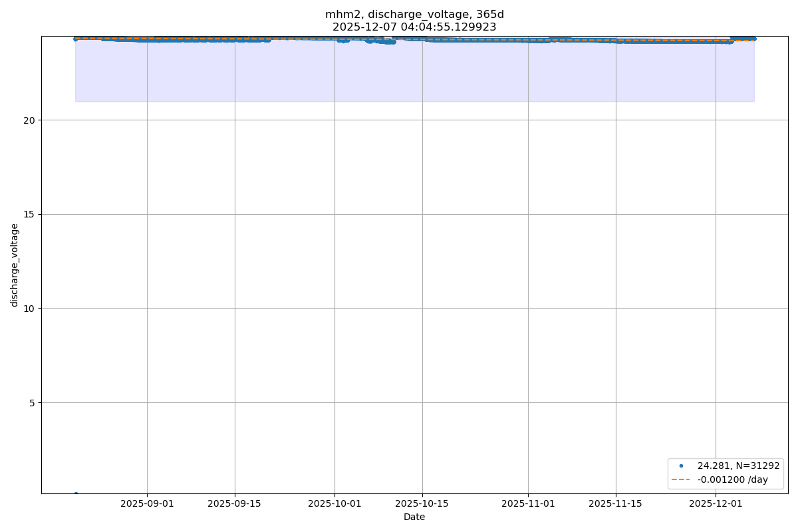Click the y-axis tick label 10
798x532 pixels.
(x=30, y=309)
